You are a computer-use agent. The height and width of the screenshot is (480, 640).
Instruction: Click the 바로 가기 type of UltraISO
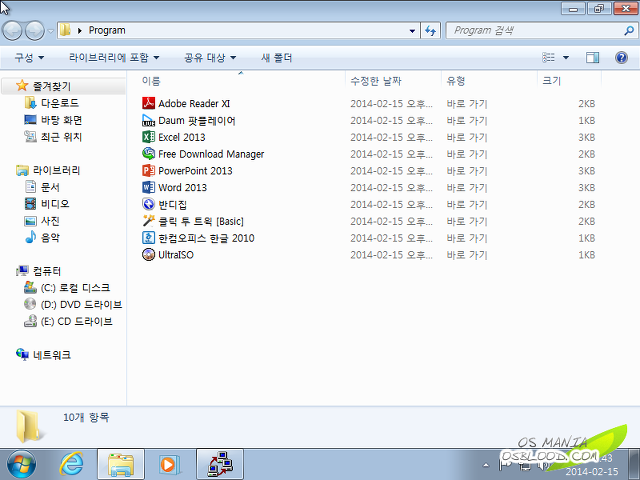[467, 255]
